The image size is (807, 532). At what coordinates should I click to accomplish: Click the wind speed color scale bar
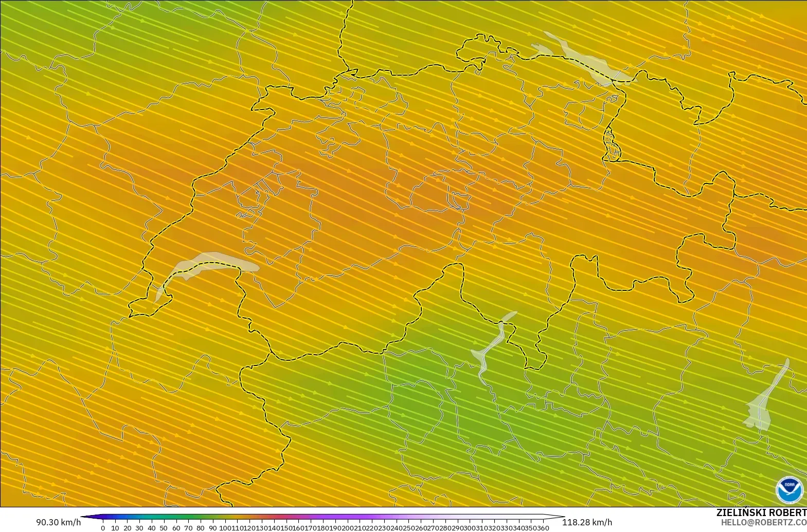tap(322, 517)
